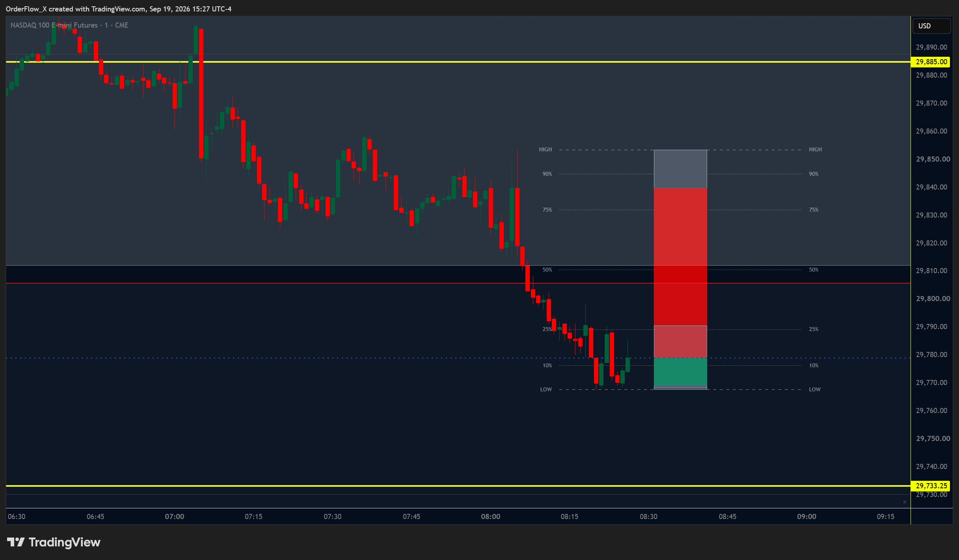
Task: Click the LOW label right of the range bar
Action: [815, 389]
